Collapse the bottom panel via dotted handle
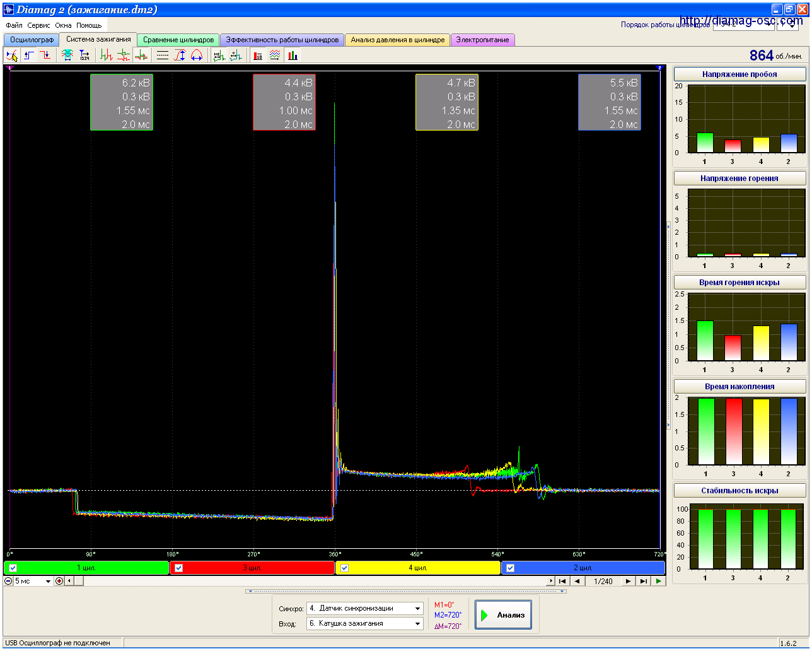812x651 pixels. 407,591
